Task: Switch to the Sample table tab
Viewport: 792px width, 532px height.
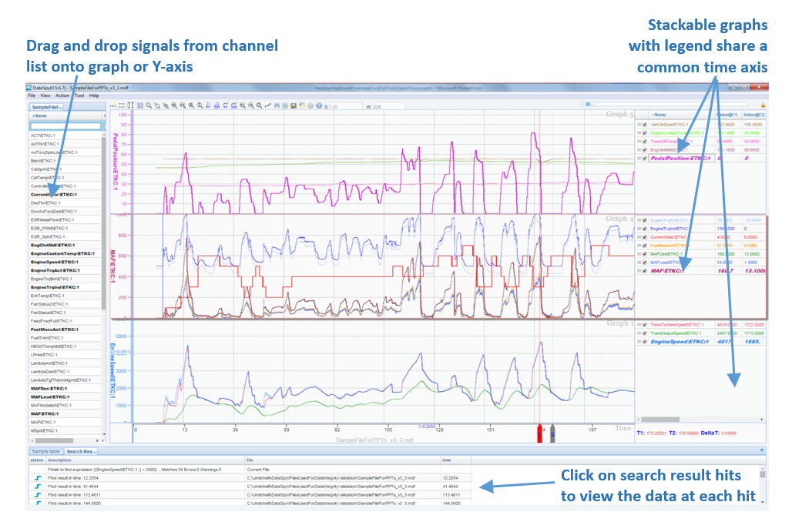Action: pyautogui.click(x=45, y=451)
